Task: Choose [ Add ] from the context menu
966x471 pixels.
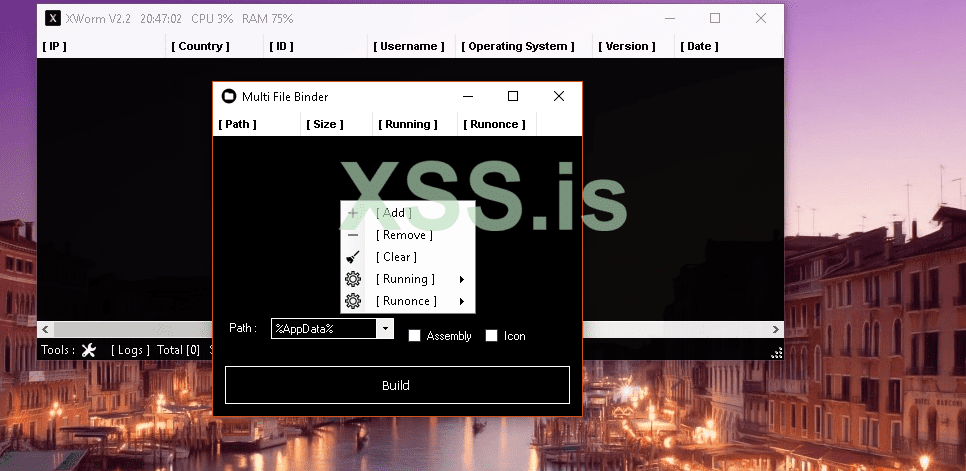Action: coord(408,213)
